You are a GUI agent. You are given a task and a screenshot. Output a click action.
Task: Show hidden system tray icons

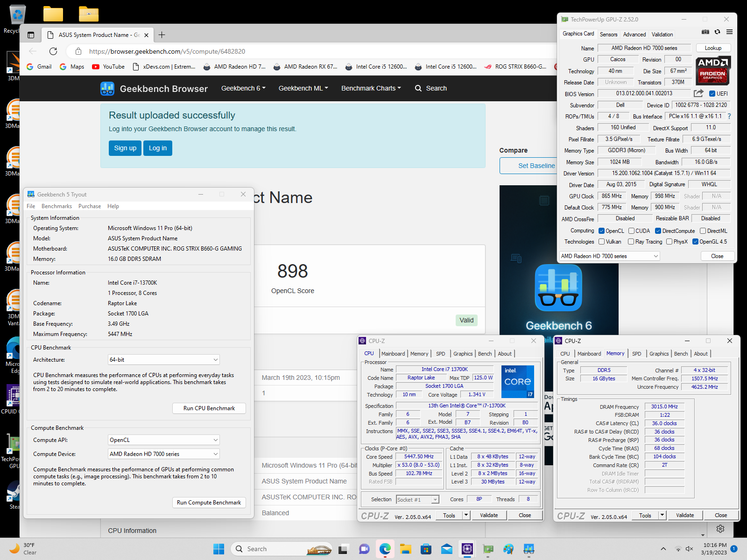(663, 549)
